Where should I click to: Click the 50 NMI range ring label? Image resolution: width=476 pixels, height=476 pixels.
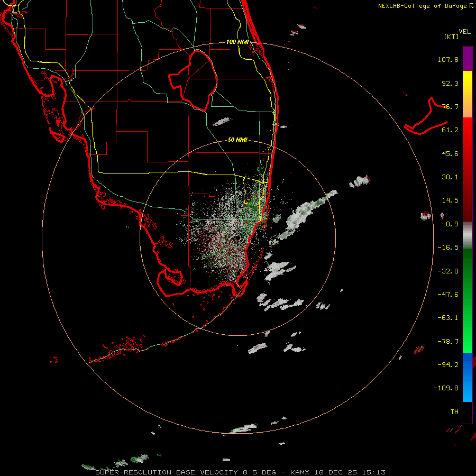(x=237, y=140)
